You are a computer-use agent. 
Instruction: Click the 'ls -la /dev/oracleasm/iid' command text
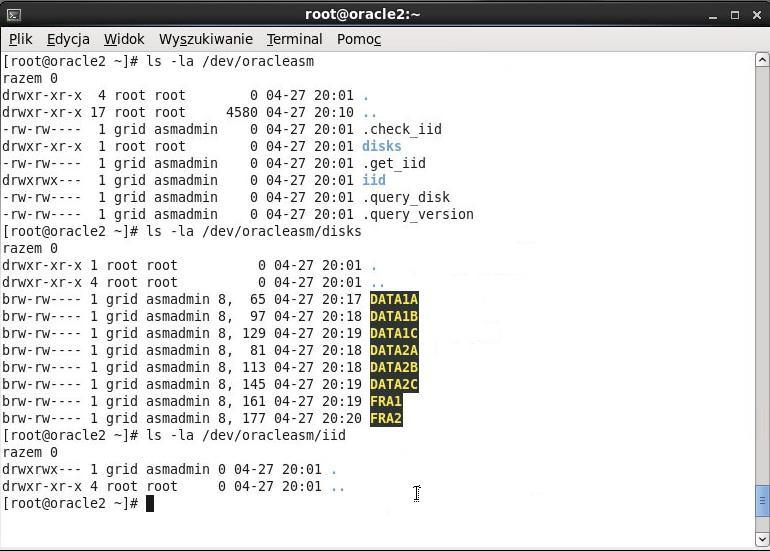(x=246, y=435)
